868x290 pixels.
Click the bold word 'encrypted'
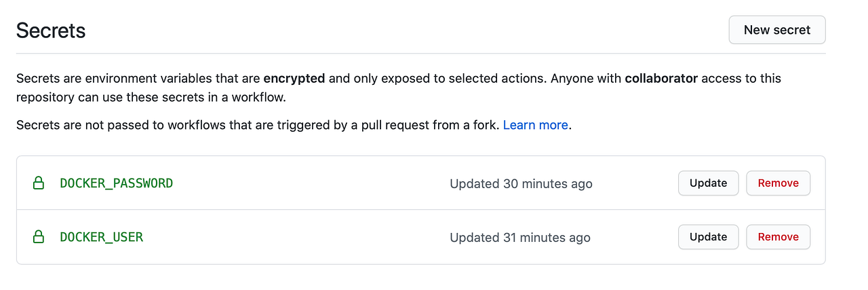click(x=294, y=78)
